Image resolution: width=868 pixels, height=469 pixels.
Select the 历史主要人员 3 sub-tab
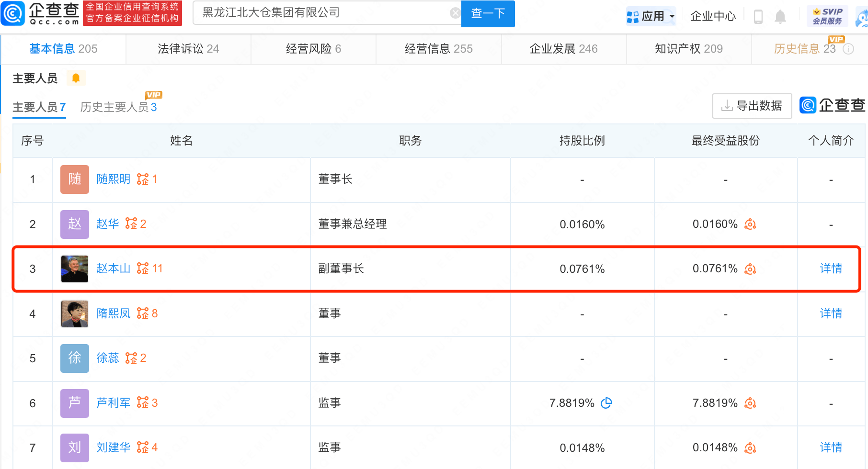pos(119,107)
